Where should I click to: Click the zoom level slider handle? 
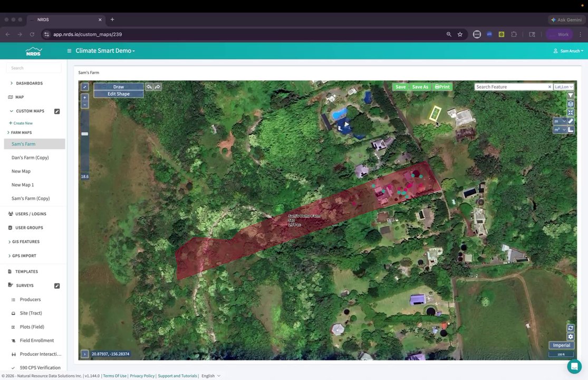pyautogui.click(x=85, y=134)
